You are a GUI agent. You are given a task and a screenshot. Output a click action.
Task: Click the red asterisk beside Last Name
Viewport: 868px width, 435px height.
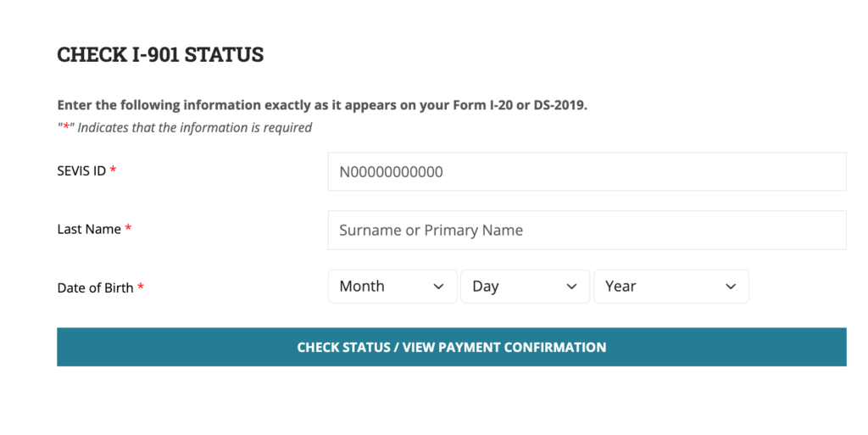128,229
